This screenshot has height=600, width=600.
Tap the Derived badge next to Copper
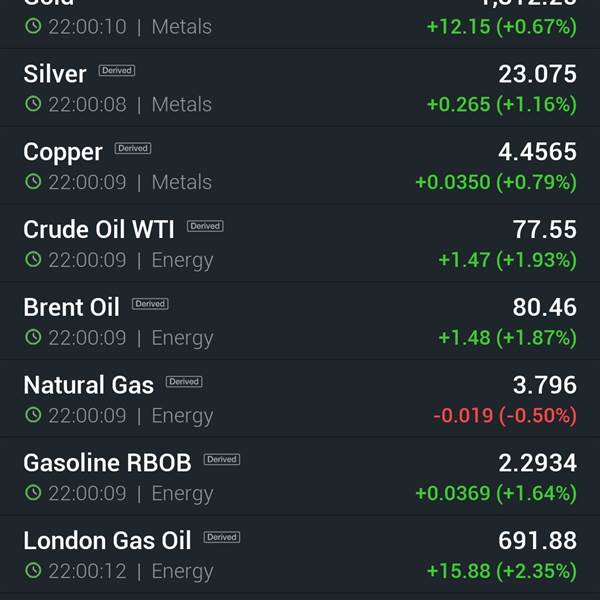tap(133, 148)
